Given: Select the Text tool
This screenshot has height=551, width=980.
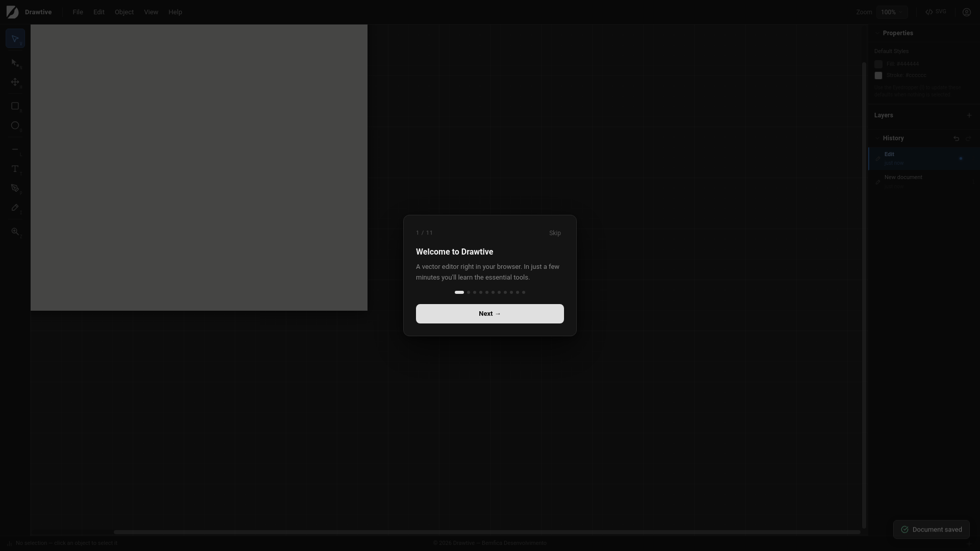Looking at the screenshot, I should point(15,169).
